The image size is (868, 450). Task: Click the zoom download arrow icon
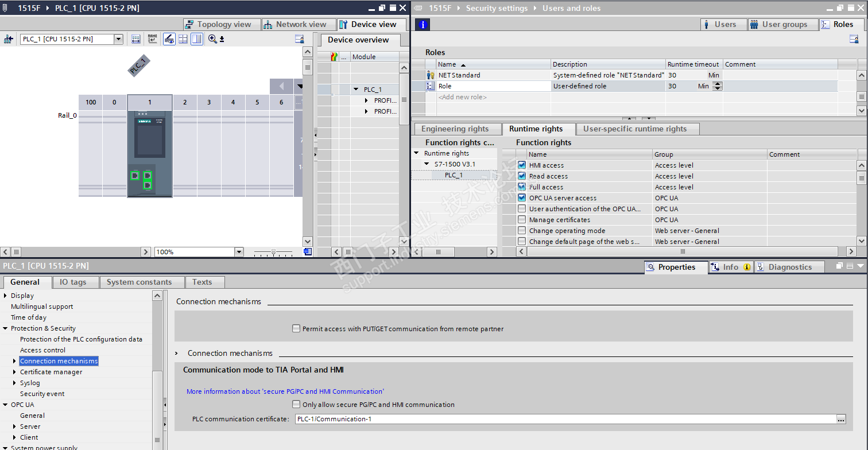point(222,39)
